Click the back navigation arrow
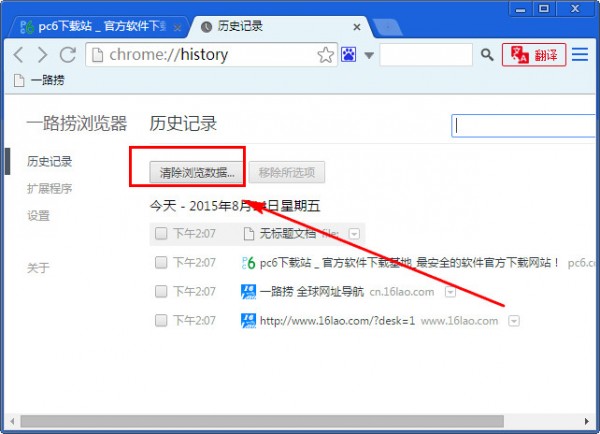 [x=18, y=55]
